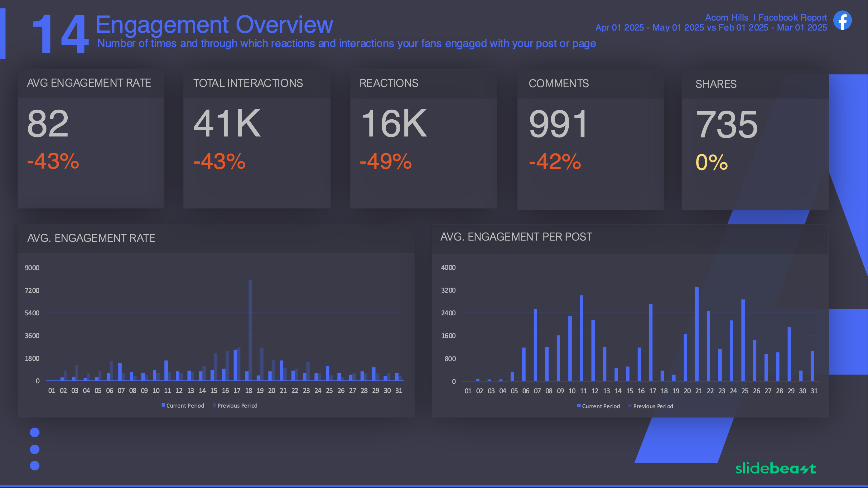Click the AVG. ENGAGEMENT RATE chart title
The width and height of the screenshot is (868, 488).
coord(91,238)
